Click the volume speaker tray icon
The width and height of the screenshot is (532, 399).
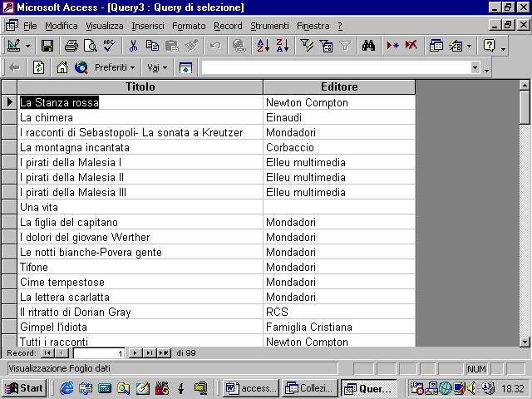[471, 388]
